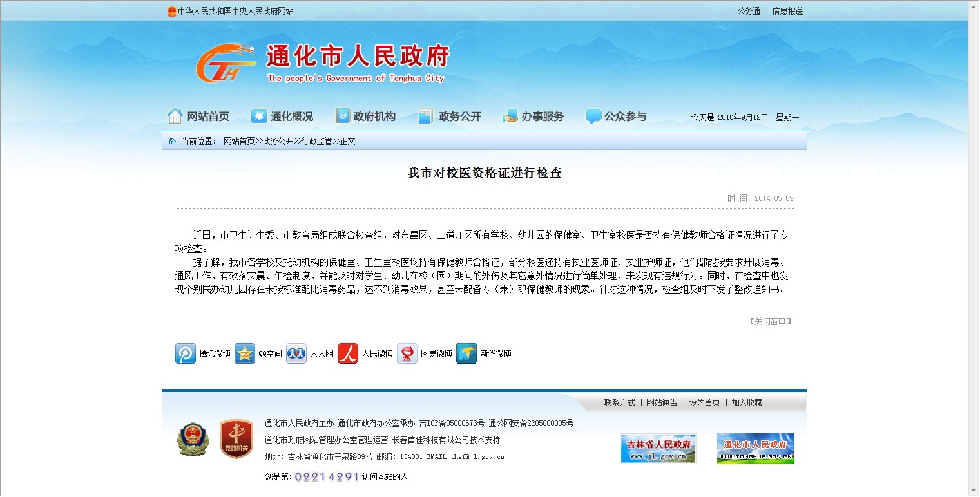Share via the 网易微博 icon
The image size is (980, 497).
point(407,353)
